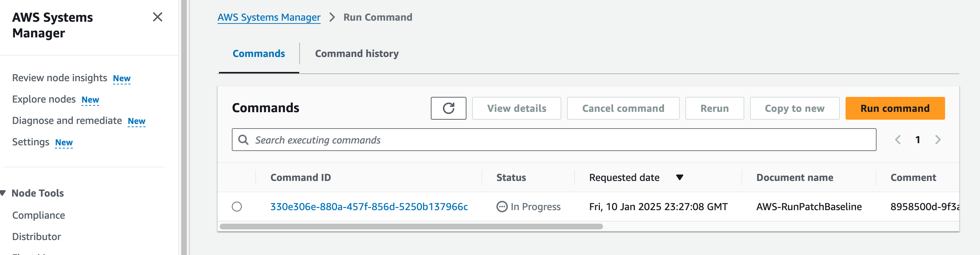Click the previous page arrow
This screenshot has width=980, height=255.
(x=898, y=140)
